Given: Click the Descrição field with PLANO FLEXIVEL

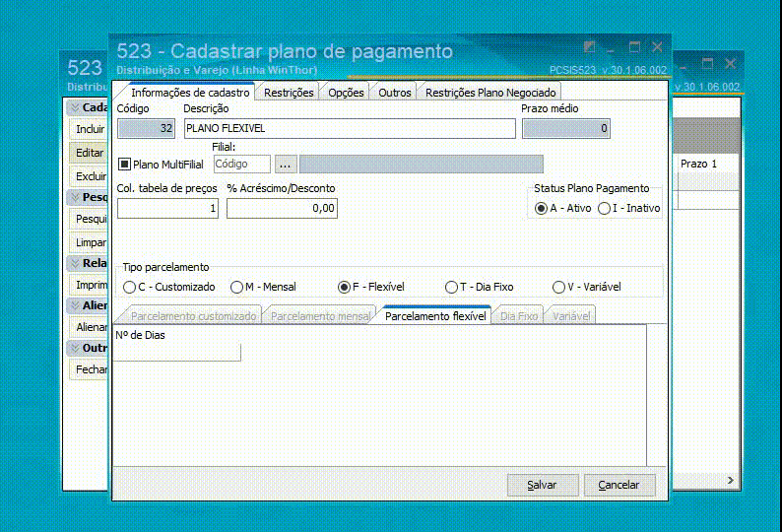Looking at the screenshot, I should click(x=350, y=128).
